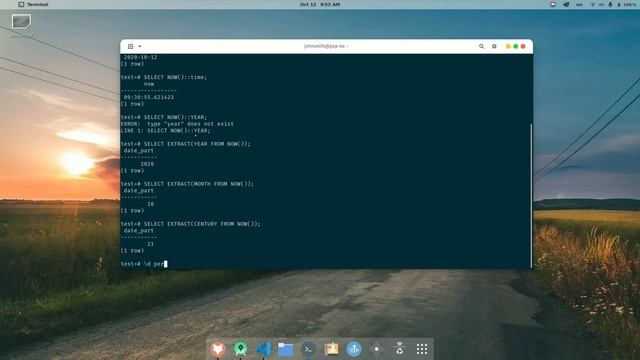Open battery indicator in top bar
The width and height of the screenshot is (640, 360).
(628, 4)
